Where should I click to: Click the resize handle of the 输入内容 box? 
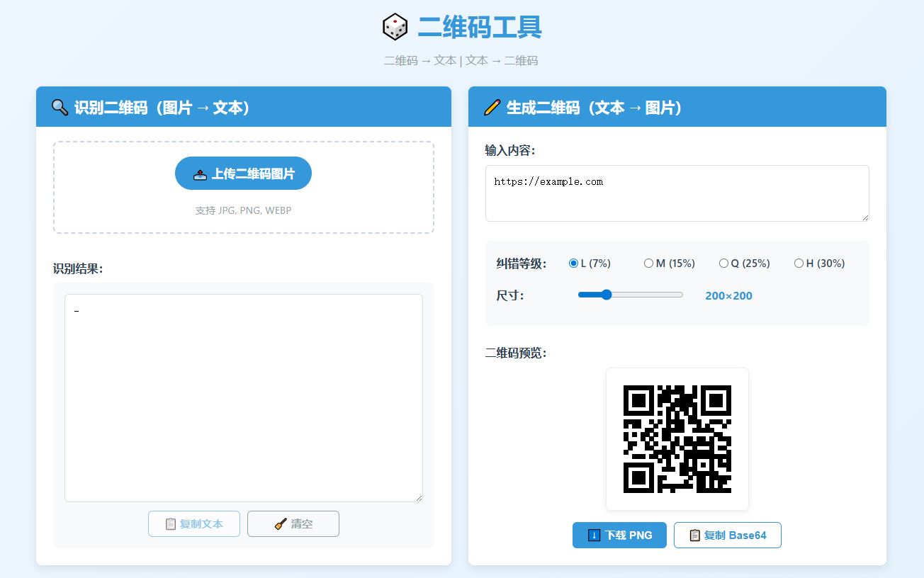[x=864, y=217]
